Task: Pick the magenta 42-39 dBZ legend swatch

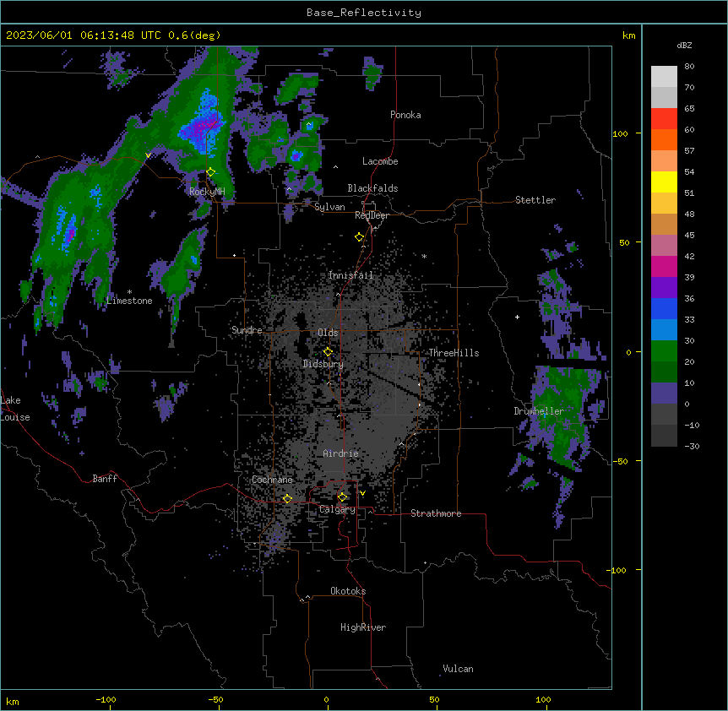Action: click(x=664, y=266)
